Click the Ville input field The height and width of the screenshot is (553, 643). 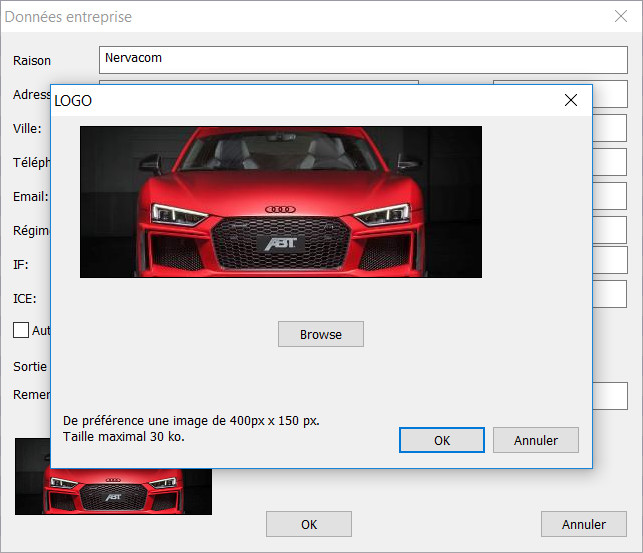tap(610, 128)
